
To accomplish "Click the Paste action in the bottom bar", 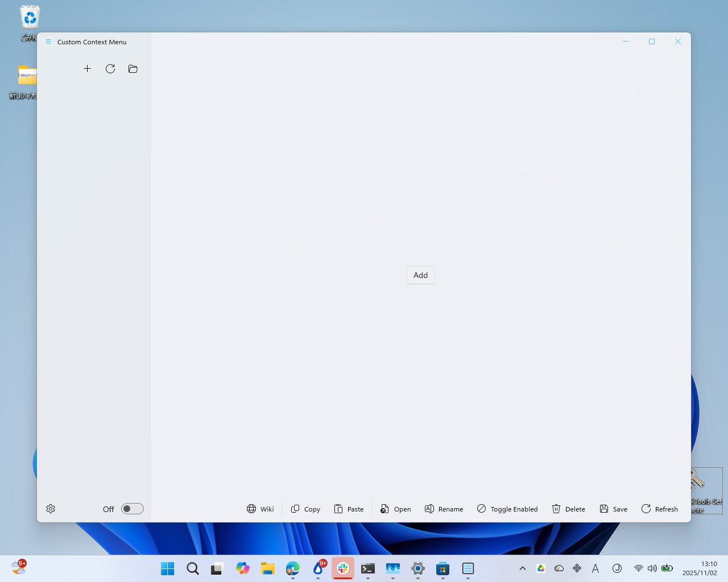I will (349, 509).
